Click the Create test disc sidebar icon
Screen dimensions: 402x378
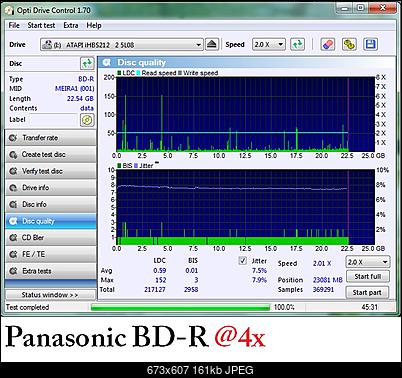13,154
